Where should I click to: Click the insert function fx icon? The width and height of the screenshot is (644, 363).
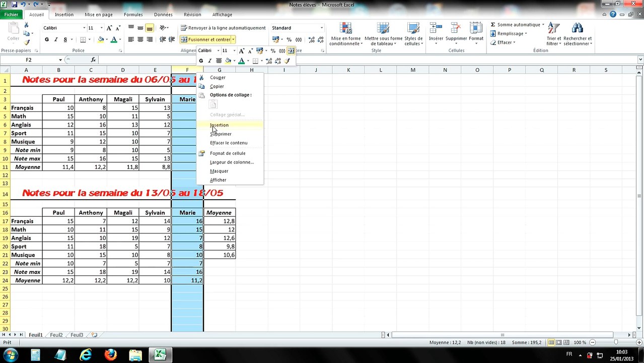coord(94,59)
